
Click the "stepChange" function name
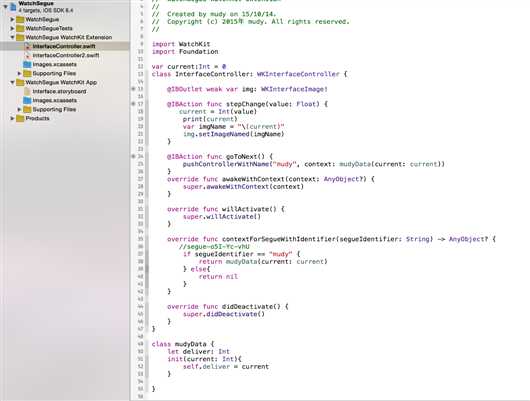[x=246, y=104]
